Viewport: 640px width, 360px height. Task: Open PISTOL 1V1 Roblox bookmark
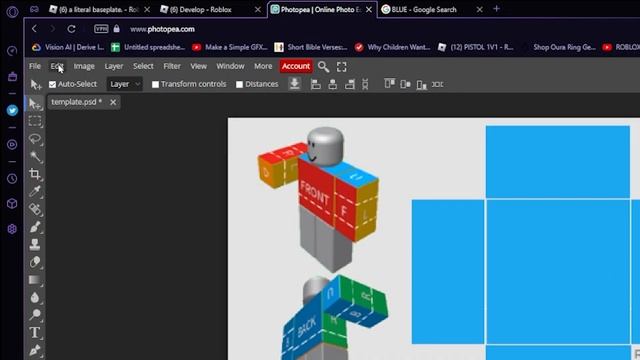pyautogui.click(x=476, y=47)
